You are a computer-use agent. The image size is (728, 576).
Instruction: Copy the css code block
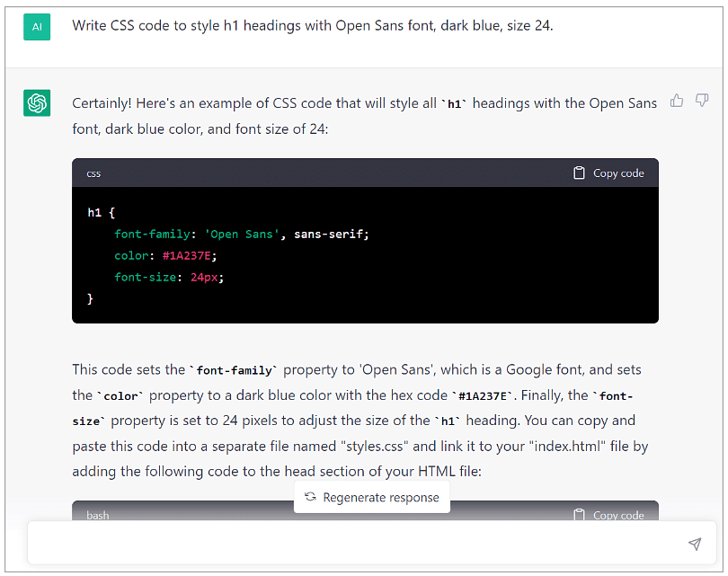608,173
